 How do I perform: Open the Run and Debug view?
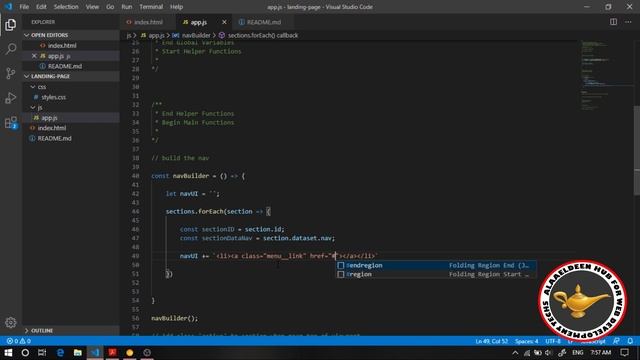tap(11, 98)
